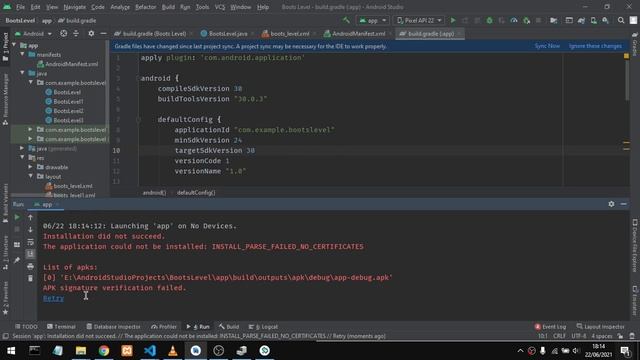Open the Windows Start menu
The width and height of the screenshot is (640, 360).
[x=11, y=351]
